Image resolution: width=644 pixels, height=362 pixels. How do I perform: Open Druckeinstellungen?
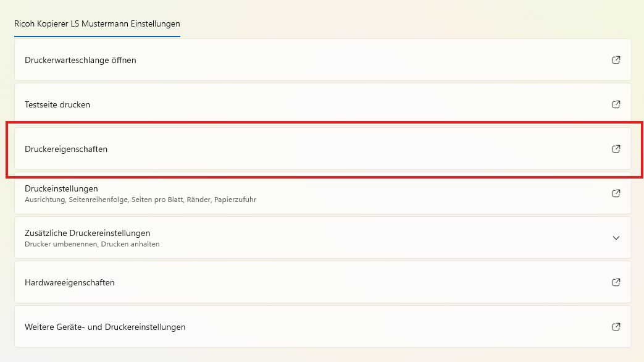(61, 188)
